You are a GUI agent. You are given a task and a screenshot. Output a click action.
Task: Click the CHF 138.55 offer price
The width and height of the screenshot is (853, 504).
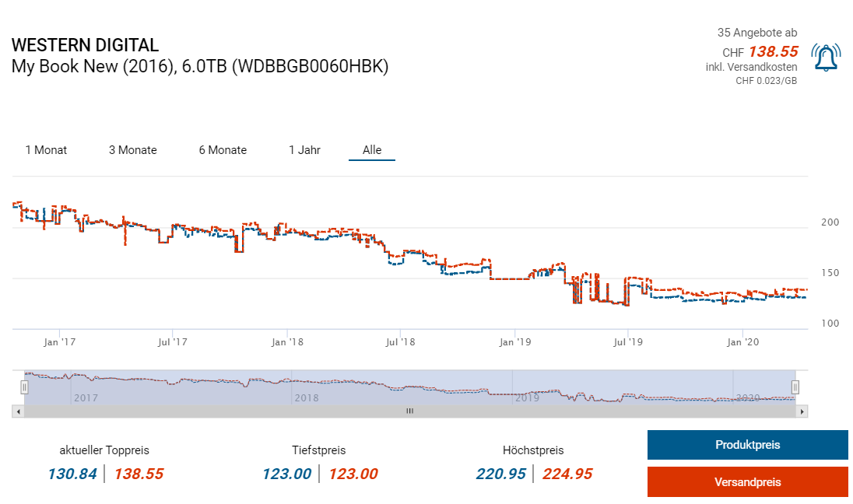pos(773,52)
